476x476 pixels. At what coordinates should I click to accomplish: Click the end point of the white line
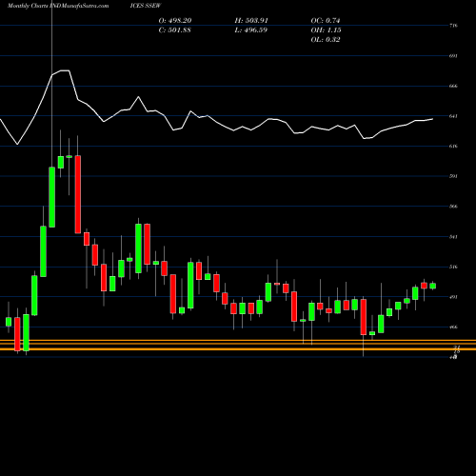(432, 119)
